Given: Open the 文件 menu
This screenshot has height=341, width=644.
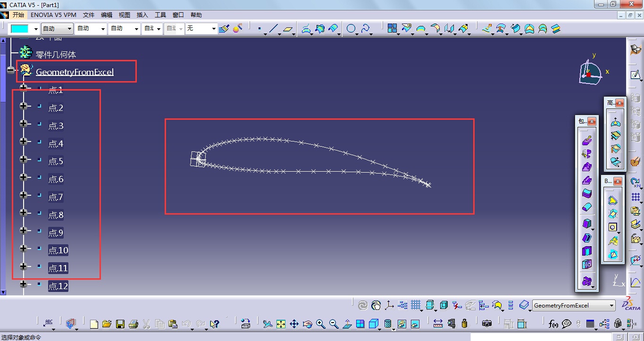Looking at the screenshot, I should coord(89,15).
